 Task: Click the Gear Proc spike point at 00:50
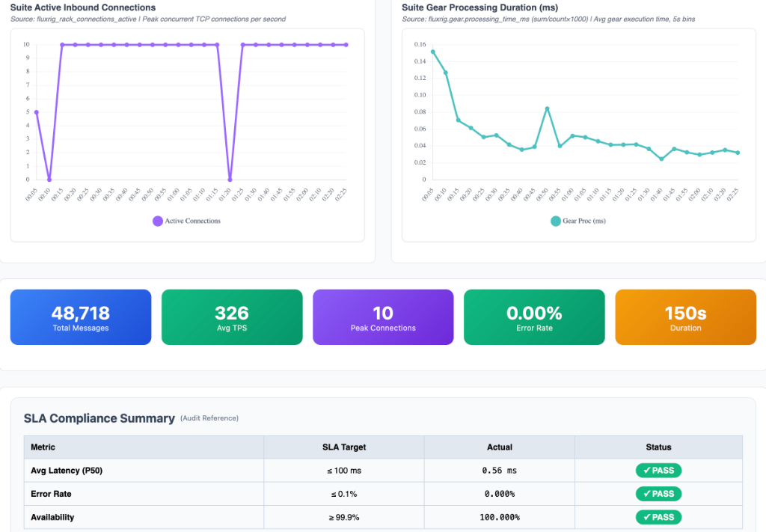coord(547,108)
